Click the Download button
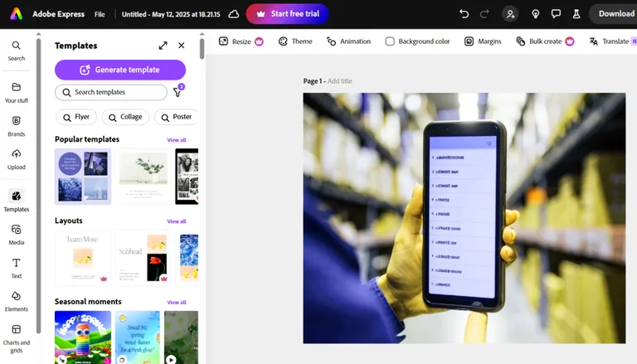The width and height of the screenshot is (637, 364). (614, 14)
